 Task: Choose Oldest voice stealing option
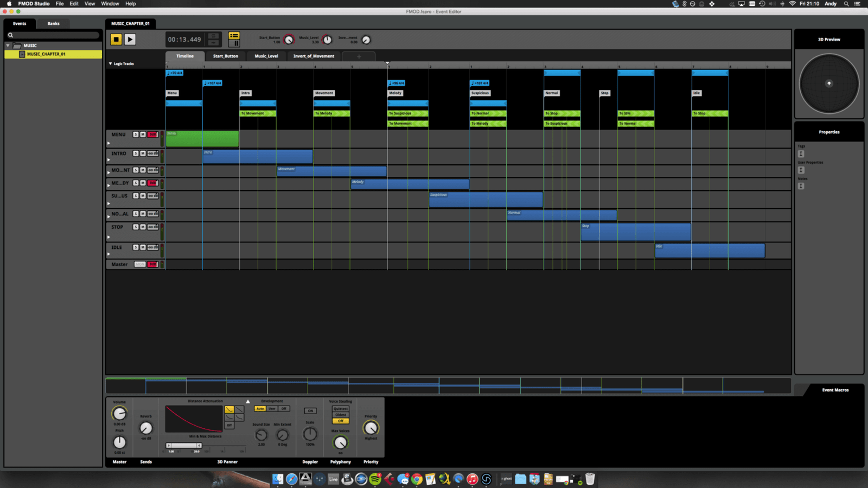[341, 415]
